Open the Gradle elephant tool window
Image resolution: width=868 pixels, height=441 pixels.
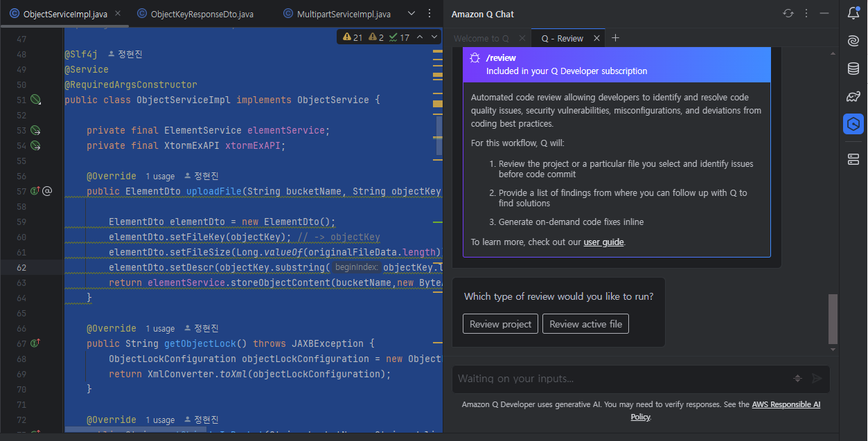(x=853, y=96)
